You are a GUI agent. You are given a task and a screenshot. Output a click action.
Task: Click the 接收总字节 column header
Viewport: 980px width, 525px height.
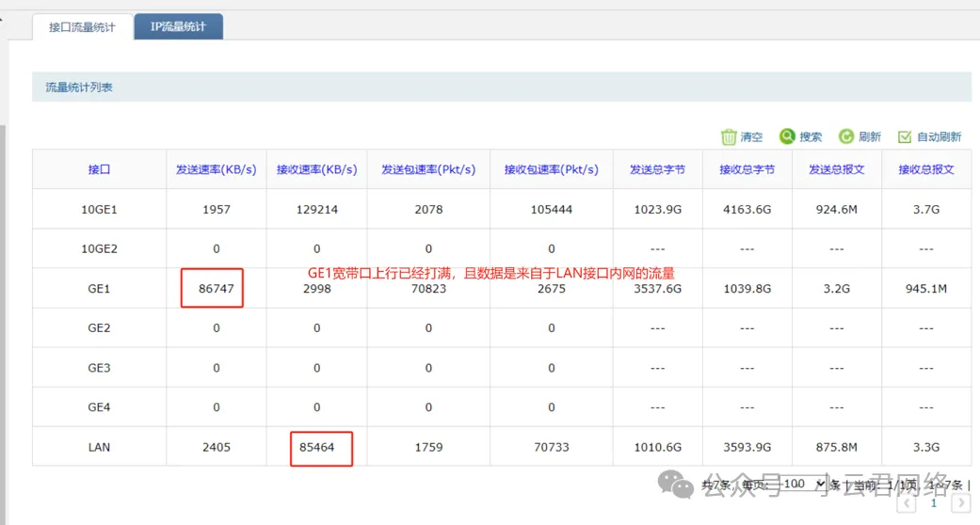[747, 169]
